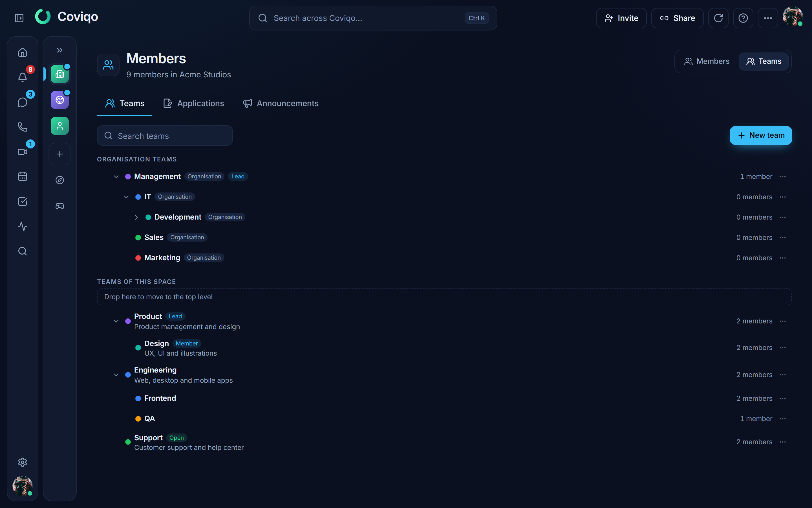Open the tasks checkbox icon
Viewport: 812px width, 508px height.
[23, 202]
